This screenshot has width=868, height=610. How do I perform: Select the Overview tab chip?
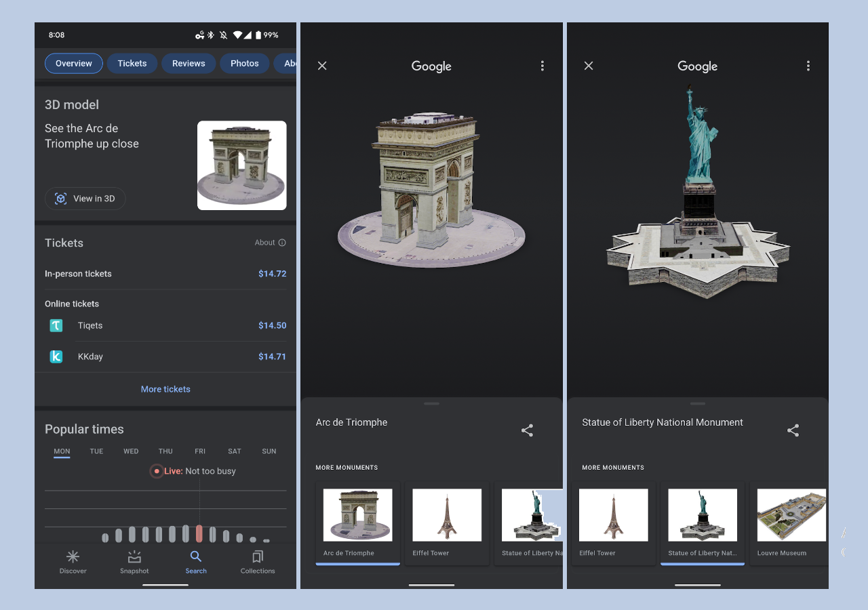(74, 63)
